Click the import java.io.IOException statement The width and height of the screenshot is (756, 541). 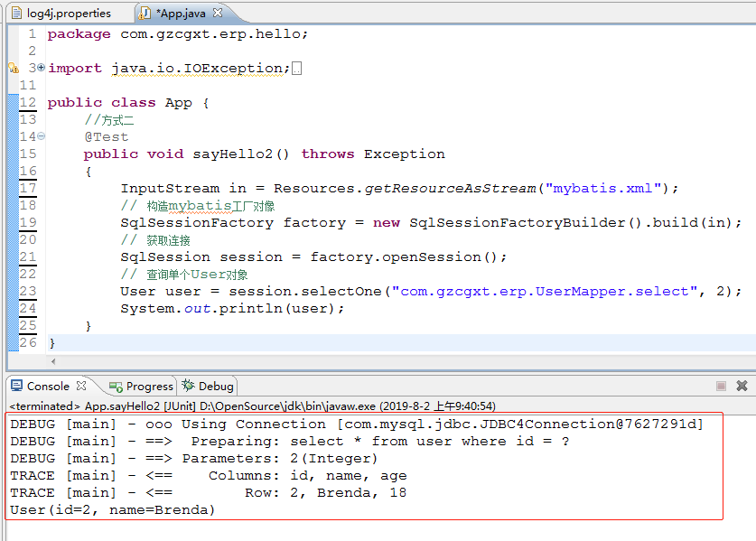click(169, 69)
